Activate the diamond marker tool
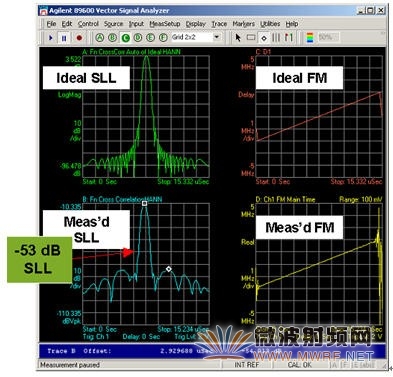 click(x=264, y=38)
